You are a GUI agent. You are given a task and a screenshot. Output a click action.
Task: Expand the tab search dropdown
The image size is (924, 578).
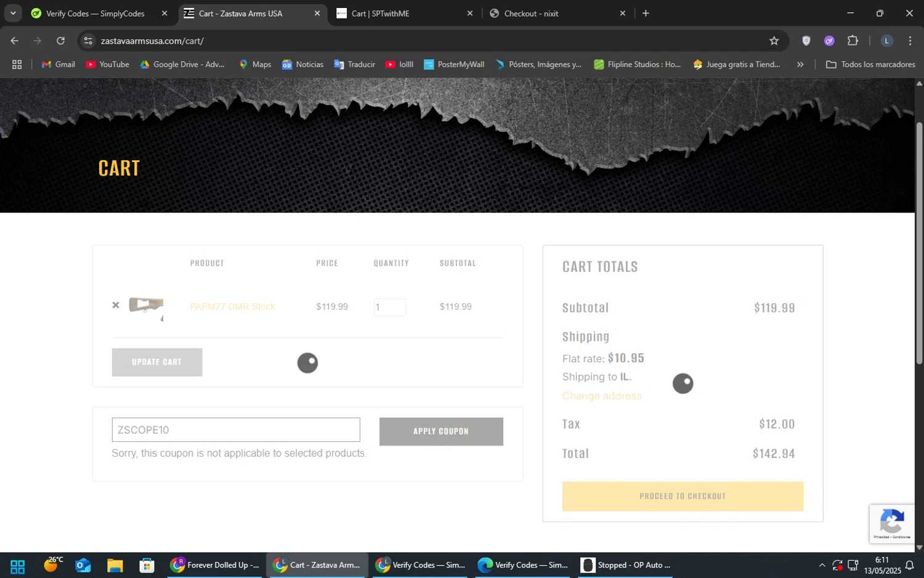(x=13, y=13)
